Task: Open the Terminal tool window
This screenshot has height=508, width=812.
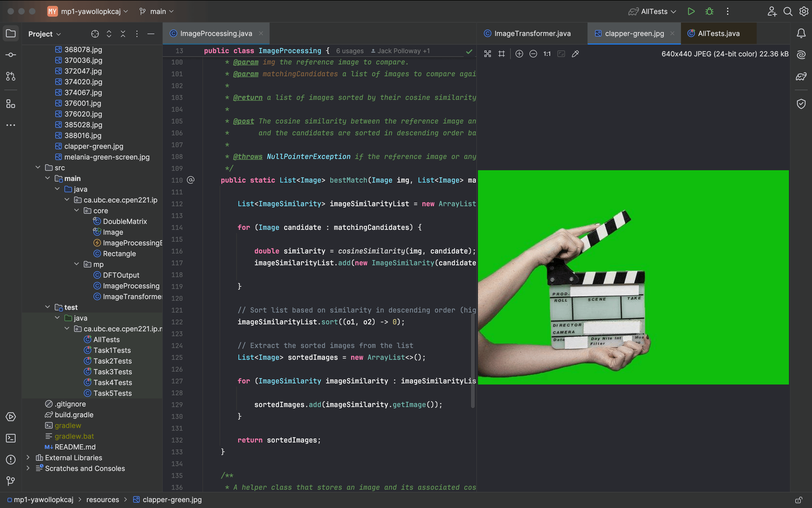Action: [11, 438]
